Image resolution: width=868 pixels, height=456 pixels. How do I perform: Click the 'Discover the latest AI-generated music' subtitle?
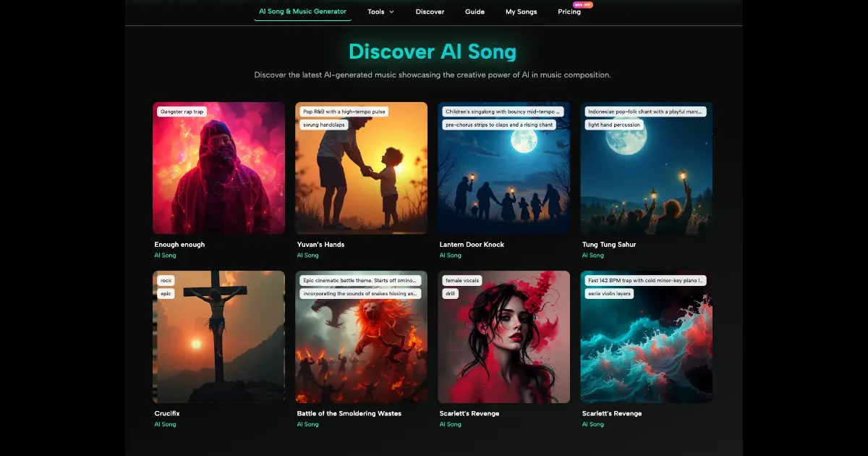coord(433,75)
